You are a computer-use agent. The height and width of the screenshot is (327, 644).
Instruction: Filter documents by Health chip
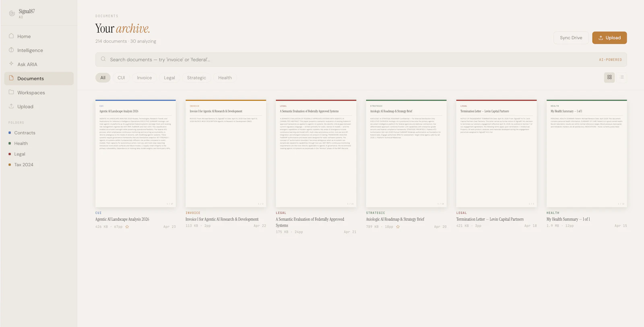[x=225, y=78]
